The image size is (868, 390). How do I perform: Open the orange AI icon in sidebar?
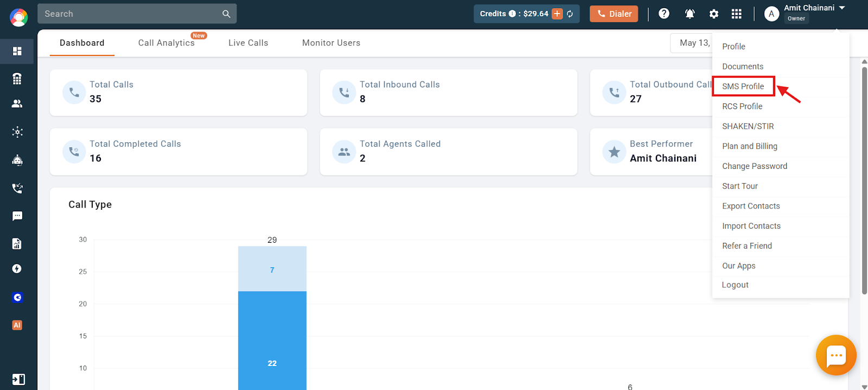point(17,325)
